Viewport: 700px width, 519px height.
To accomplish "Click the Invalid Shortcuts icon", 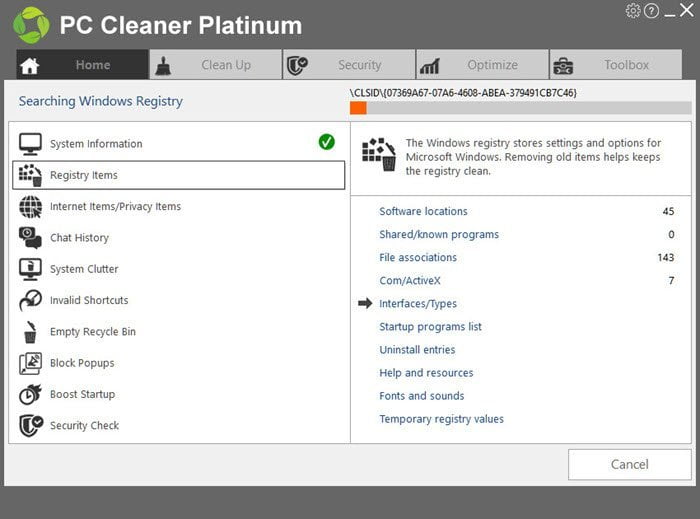I will [x=30, y=300].
